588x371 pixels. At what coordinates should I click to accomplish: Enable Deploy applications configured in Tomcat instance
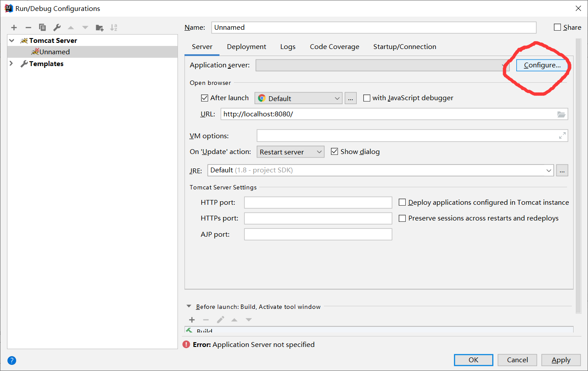402,202
